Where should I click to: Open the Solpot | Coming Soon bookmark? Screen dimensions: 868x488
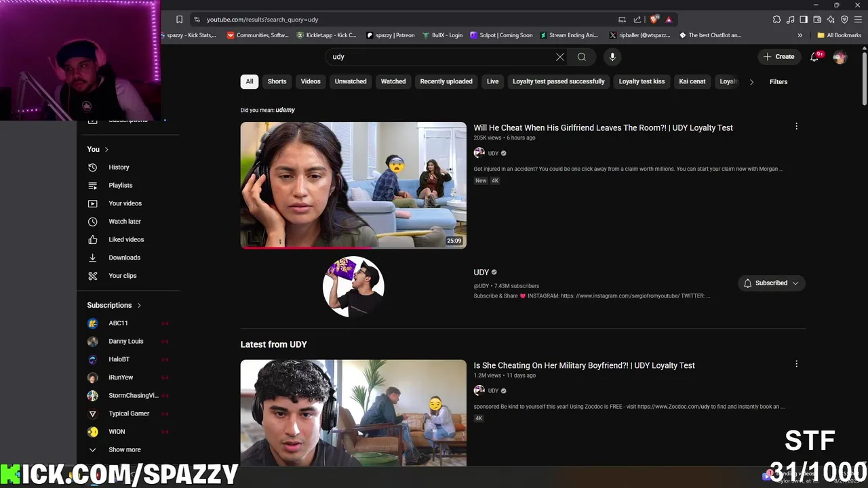click(x=501, y=35)
